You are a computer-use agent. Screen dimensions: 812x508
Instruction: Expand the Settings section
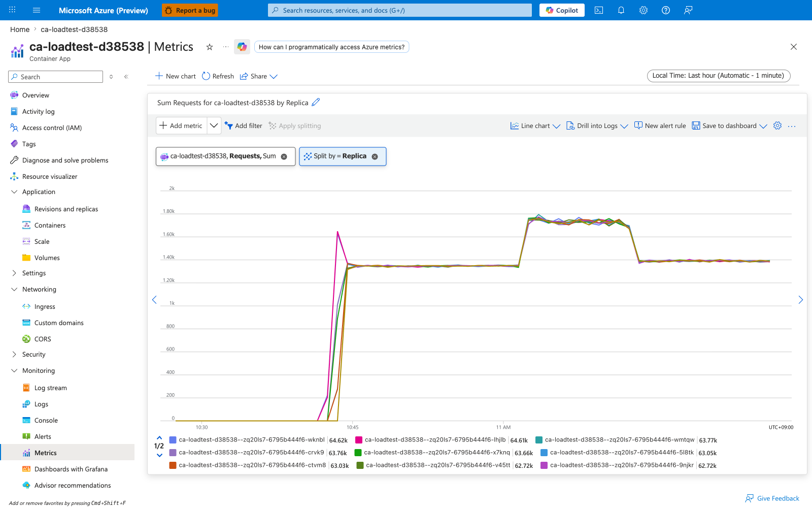[14, 273]
